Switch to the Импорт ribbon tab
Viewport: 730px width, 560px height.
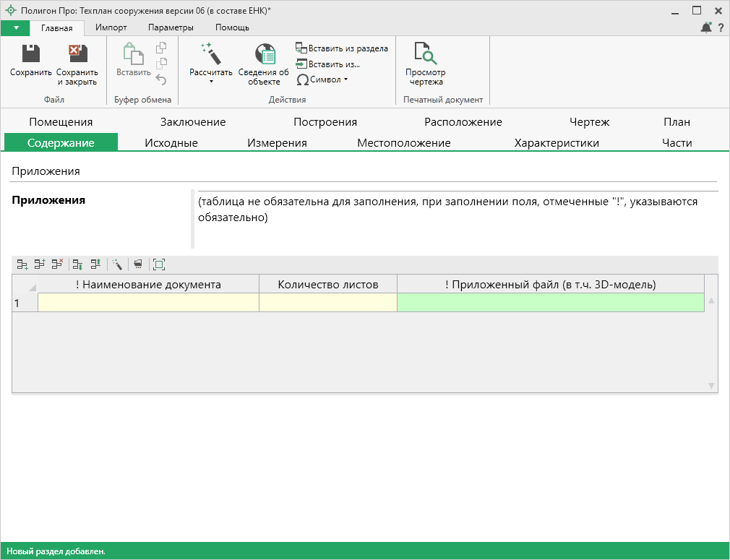click(111, 27)
